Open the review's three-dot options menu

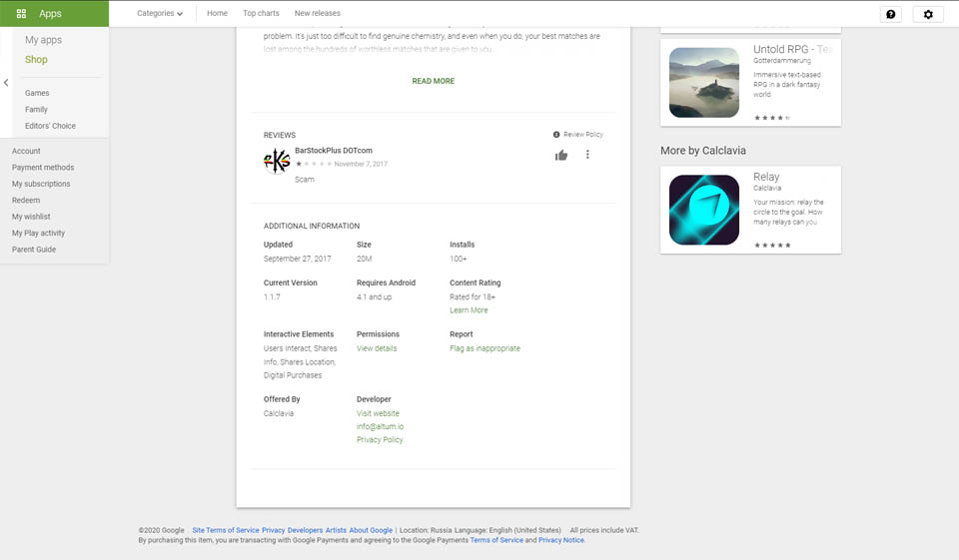pyautogui.click(x=587, y=155)
